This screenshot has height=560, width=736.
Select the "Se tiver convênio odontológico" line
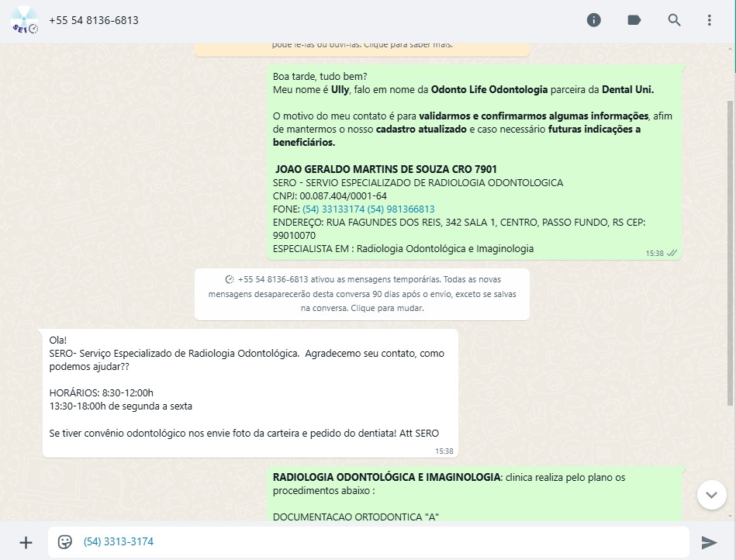tap(244, 434)
